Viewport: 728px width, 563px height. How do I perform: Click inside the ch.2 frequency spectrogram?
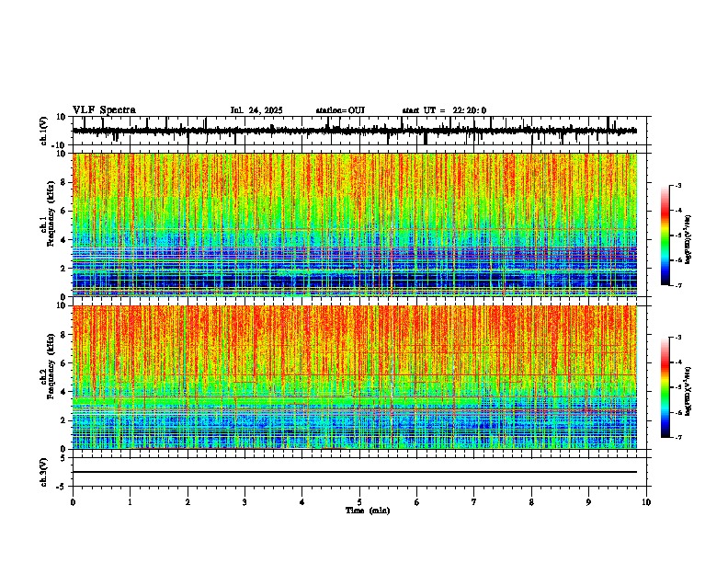coord(355,377)
